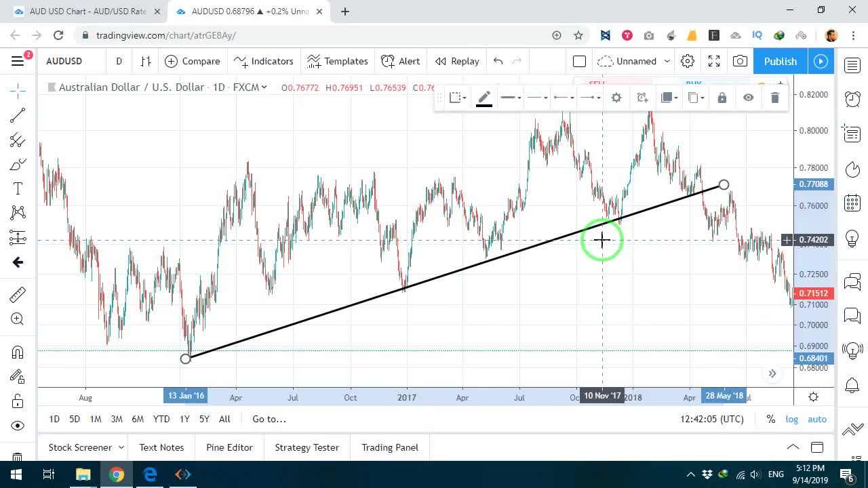Change the candlestick chart style
The image size is (868, 488).
coord(146,61)
